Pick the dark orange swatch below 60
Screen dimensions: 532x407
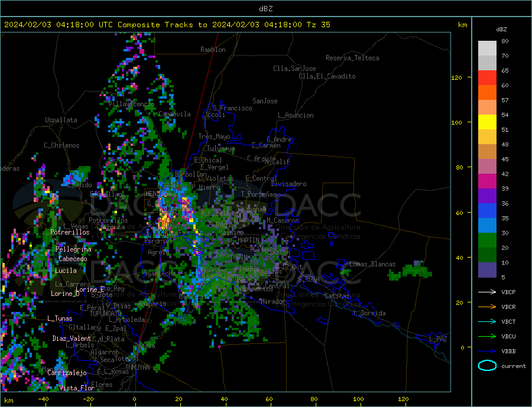pos(487,93)
